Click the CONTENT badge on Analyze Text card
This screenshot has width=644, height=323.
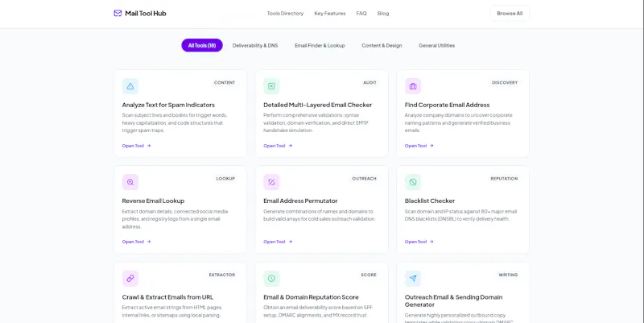point(225,83)
